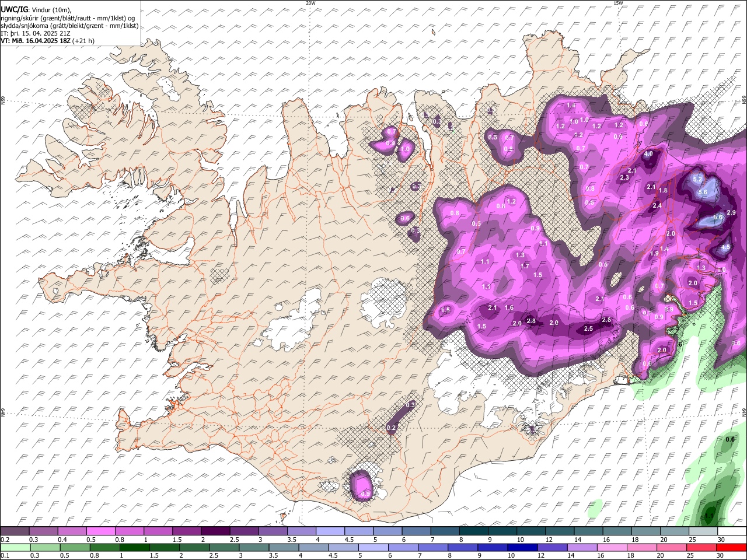Click the 4.0 snowfall value on the map

coord(648,154)
